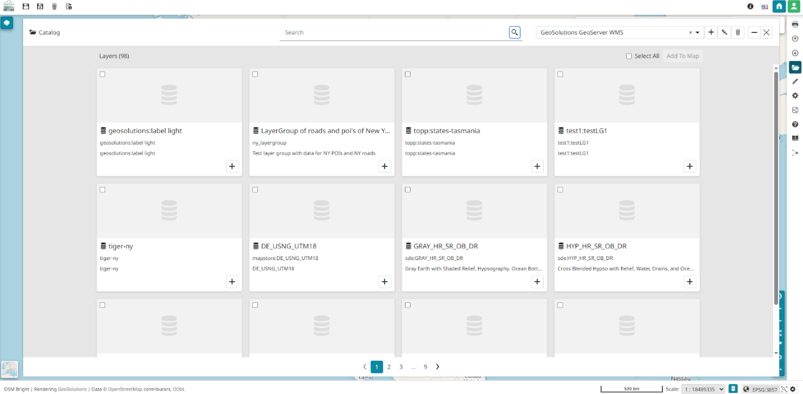Add topp:states-tasmania layer with plus button
This screenshot has height=394, width=803.
pos(537,167)
